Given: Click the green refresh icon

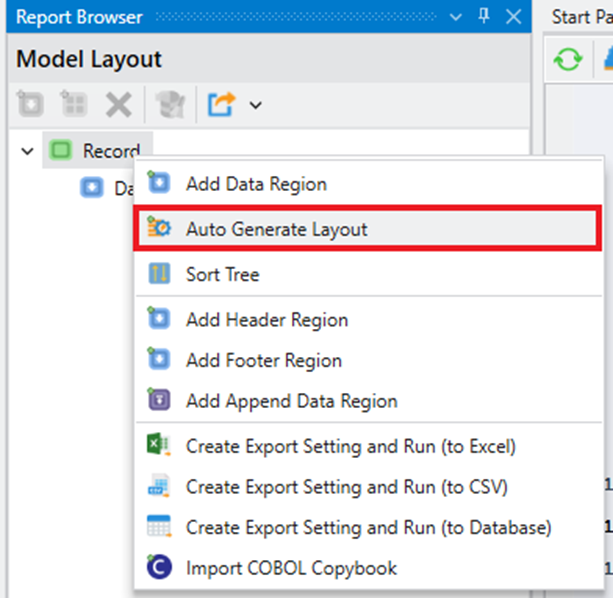Looking at the screenshot, I should click(x=568, y=60).
